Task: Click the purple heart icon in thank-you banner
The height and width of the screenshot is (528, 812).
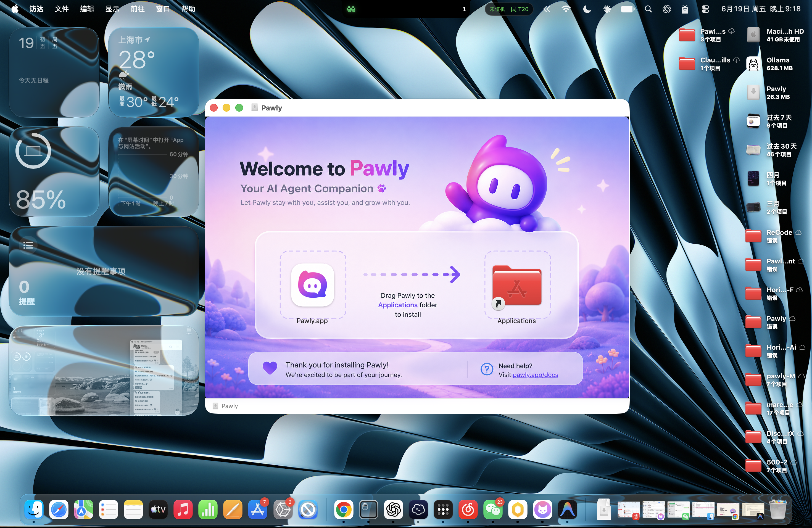Action: (x=270, y=368)
